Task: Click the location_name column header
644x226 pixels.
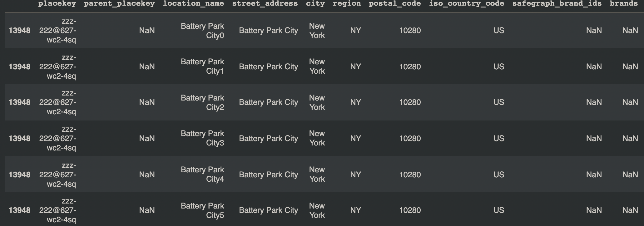Action: tap(193, 4)
